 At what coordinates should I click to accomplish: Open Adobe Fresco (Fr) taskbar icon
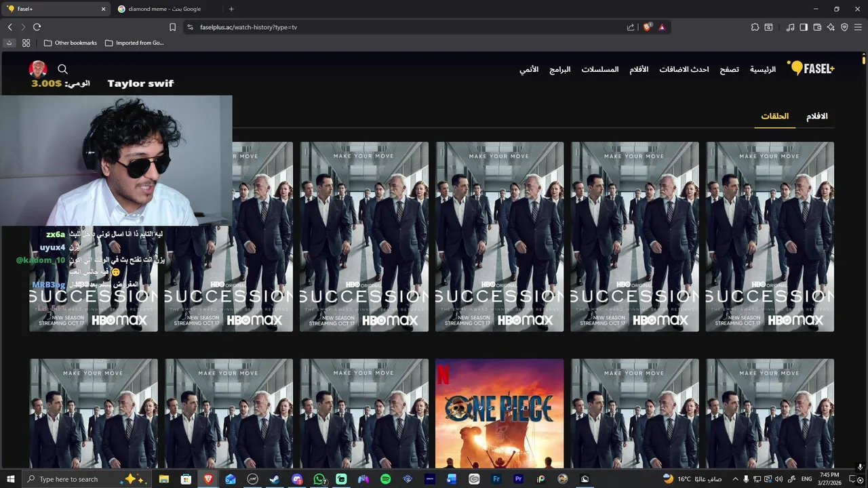496,479
